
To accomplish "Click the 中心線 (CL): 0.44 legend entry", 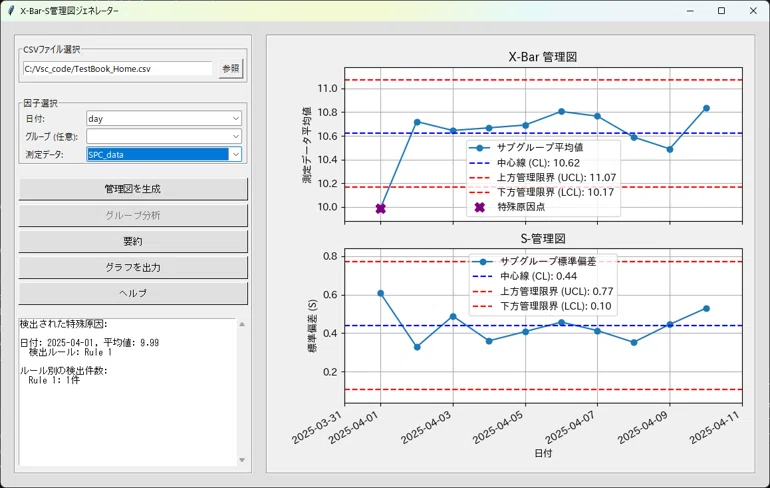I will tap(524, 276).
